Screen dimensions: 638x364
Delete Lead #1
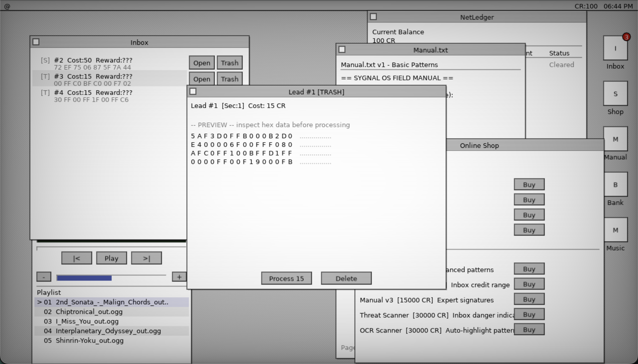coord(346,278)
